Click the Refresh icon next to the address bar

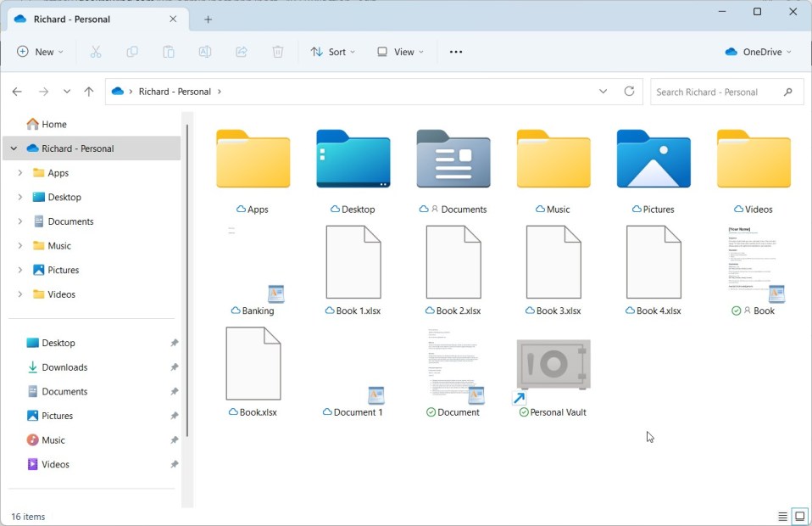coord(629,91)
